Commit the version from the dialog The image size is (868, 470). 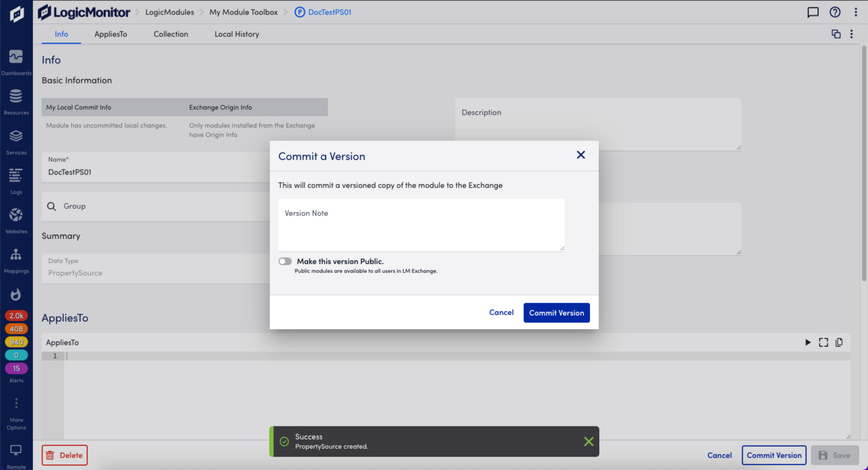click(x=556, y=312)
